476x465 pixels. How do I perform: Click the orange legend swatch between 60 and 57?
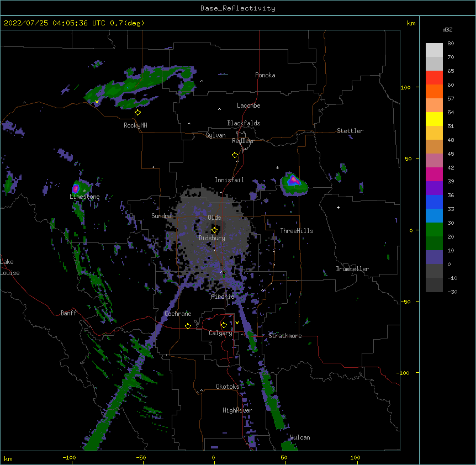click(x=434, y=91)
